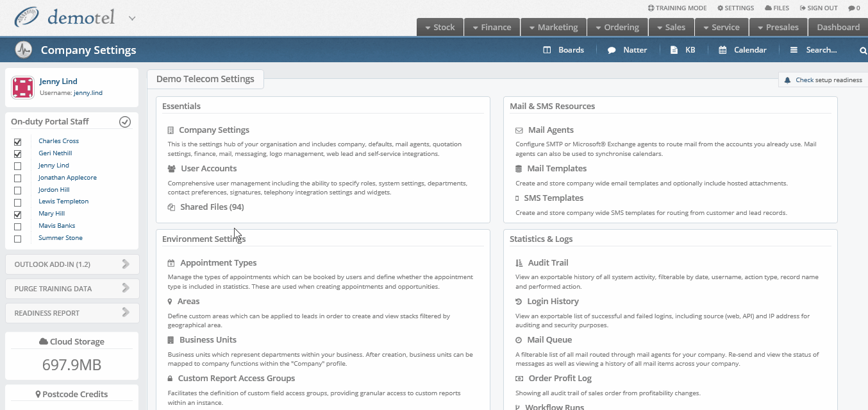Expand the Presales menu
The height and width of the screenshot is (410, 868).
(778, 27)
